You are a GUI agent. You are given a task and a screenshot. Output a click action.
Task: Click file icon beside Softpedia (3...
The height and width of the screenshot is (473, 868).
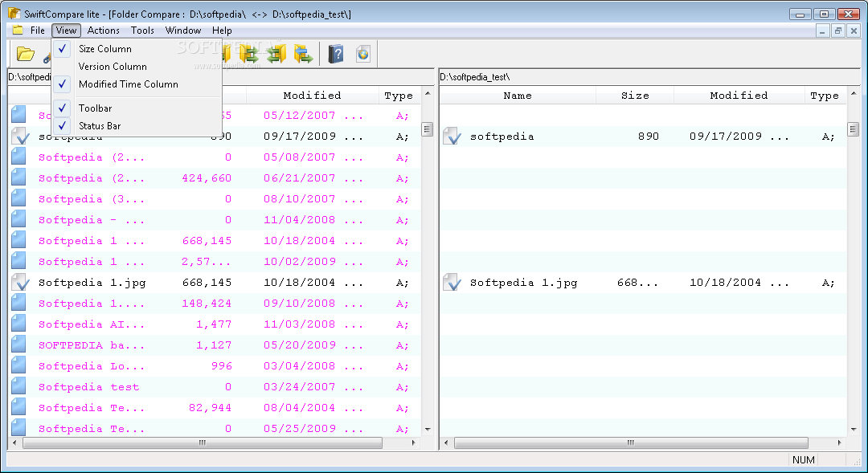coord(18,198)
